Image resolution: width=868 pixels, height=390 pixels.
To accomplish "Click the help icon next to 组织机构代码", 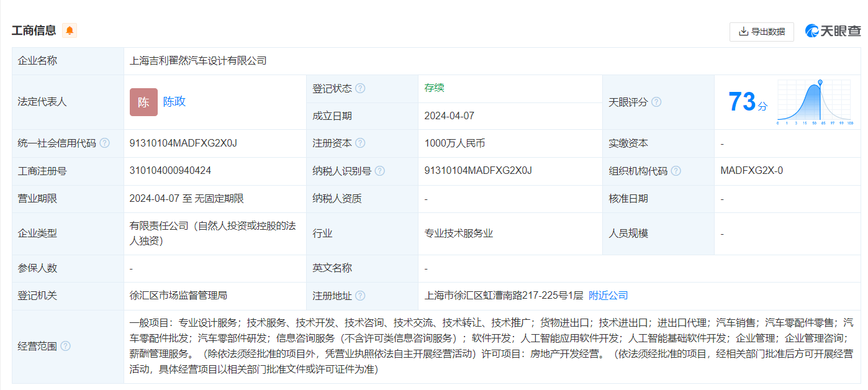I will coord(676,171).
